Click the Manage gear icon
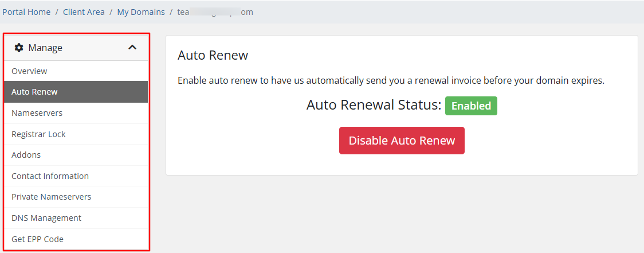The image size is (644, 253). [19, 48]
